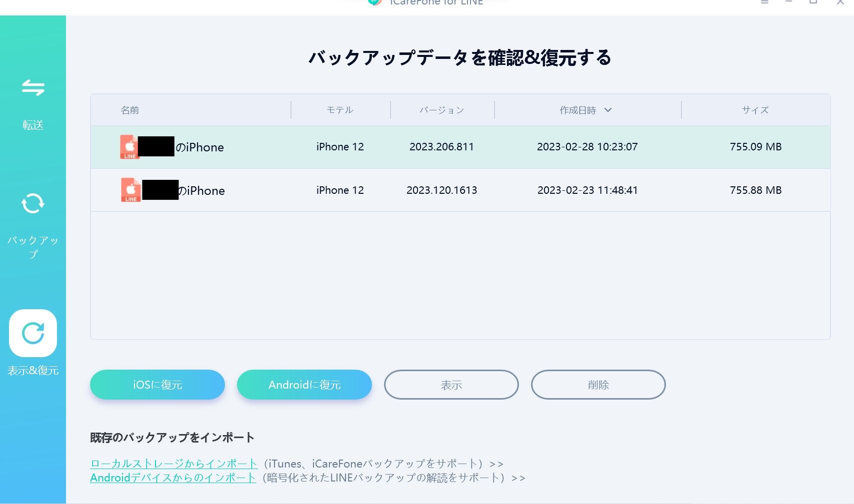Open the backup (バックアップ) sync icon
Image resolution: width=854 pixels, height=504 pixels.
point(33,204)
